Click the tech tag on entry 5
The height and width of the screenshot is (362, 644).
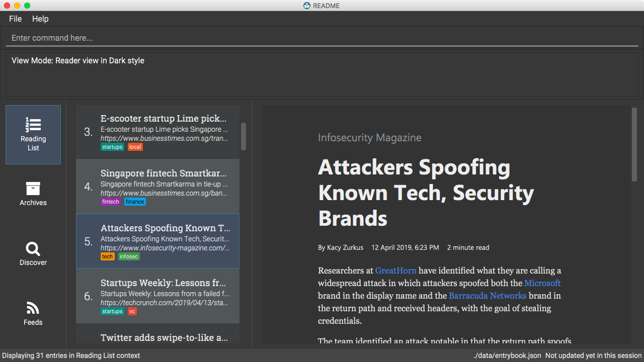[x=108, y=256]
